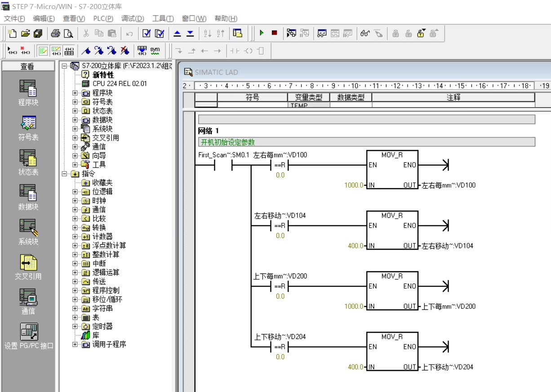Open the 帮助(H) menu
Image resolution: width=551 pixels, height=392 pixels.
coord(226,18)
